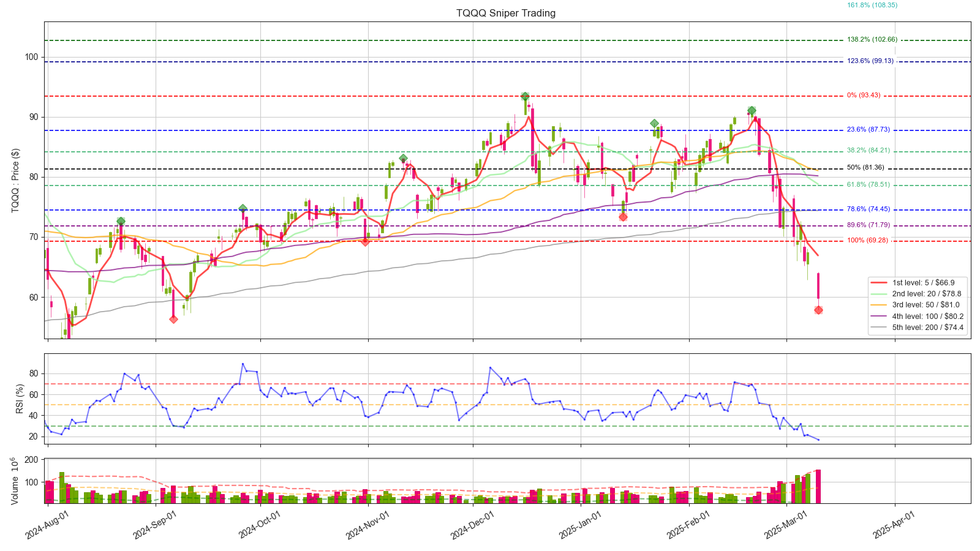The image size is (980, 551).
Task: Select the 23.6% (87.73) retracement label
Action: tap(868, 129)
